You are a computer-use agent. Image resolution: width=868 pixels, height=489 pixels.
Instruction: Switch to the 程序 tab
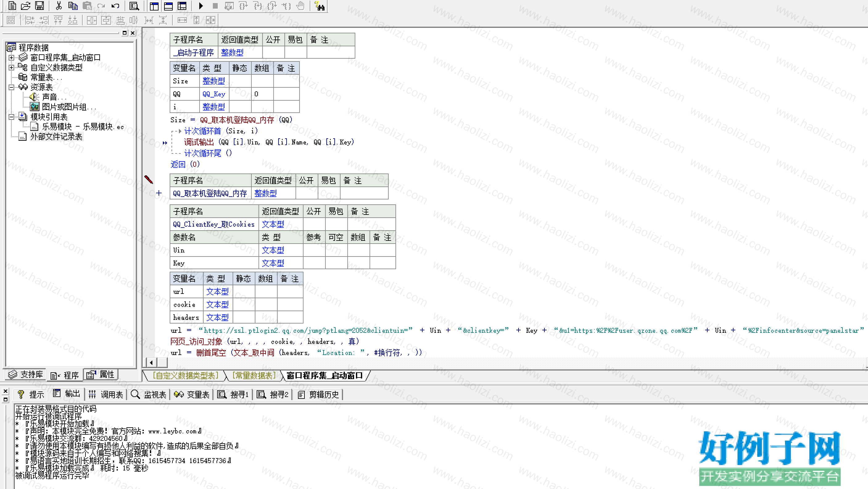64,375
